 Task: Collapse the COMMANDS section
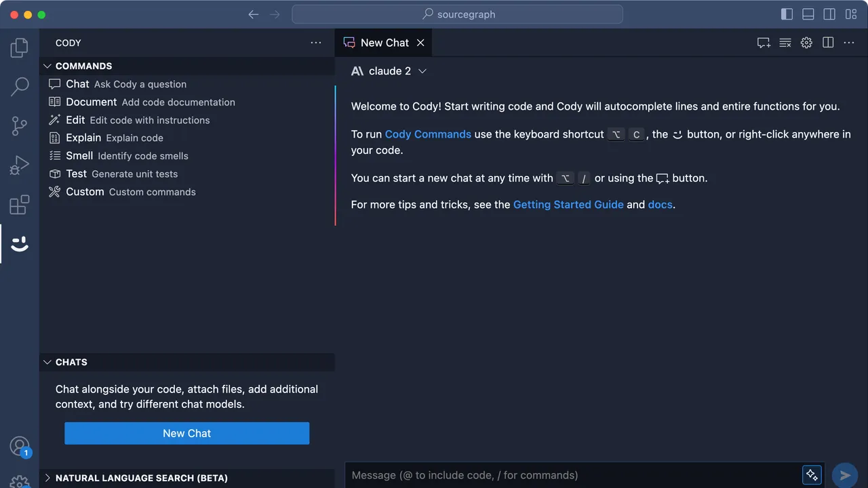[x=187, y=66]
